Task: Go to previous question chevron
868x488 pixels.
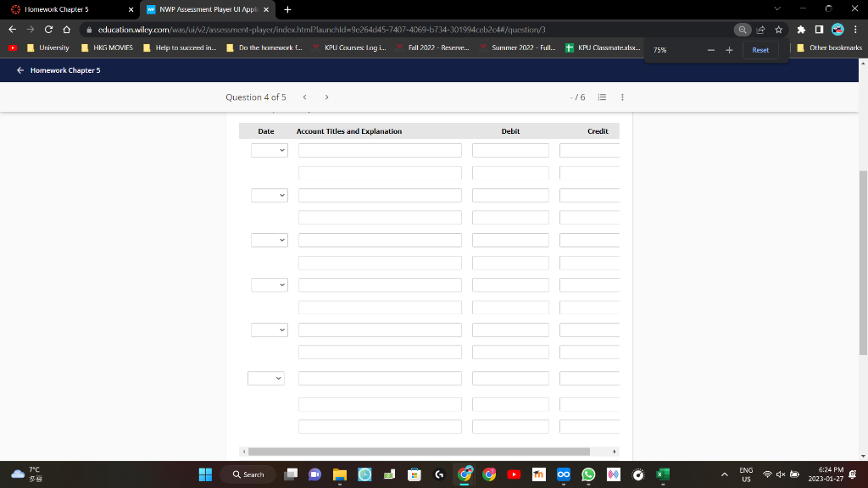Action: [304, 97]
